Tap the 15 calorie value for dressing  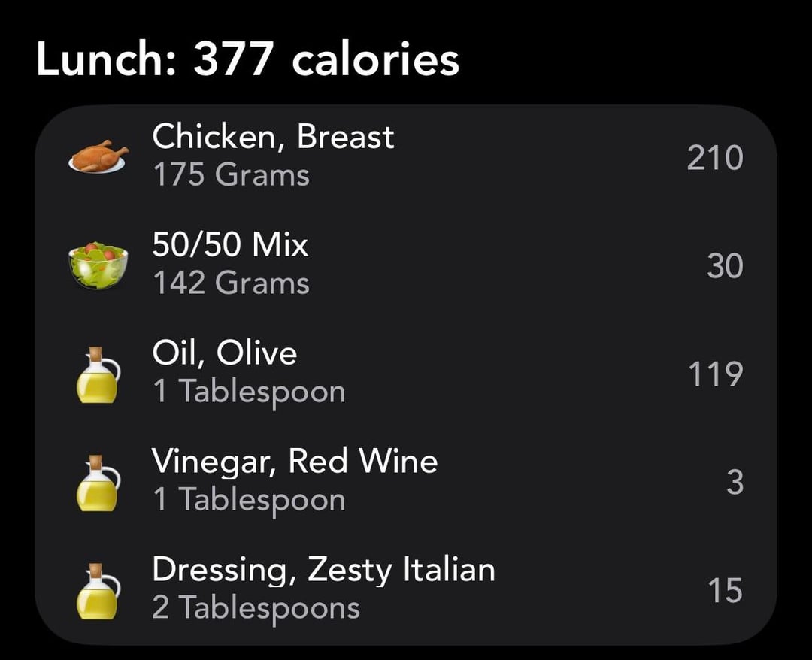click(x=725, y=591)
